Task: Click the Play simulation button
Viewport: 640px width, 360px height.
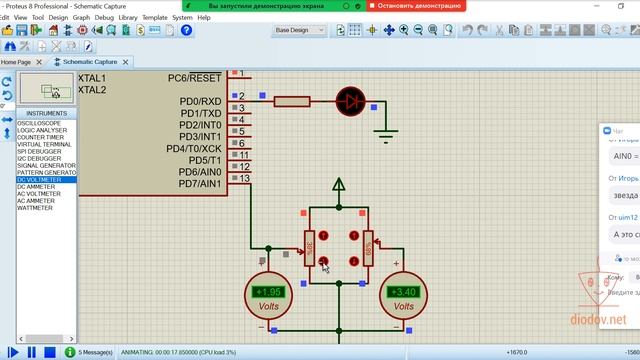Action: [x=13, y=352]
